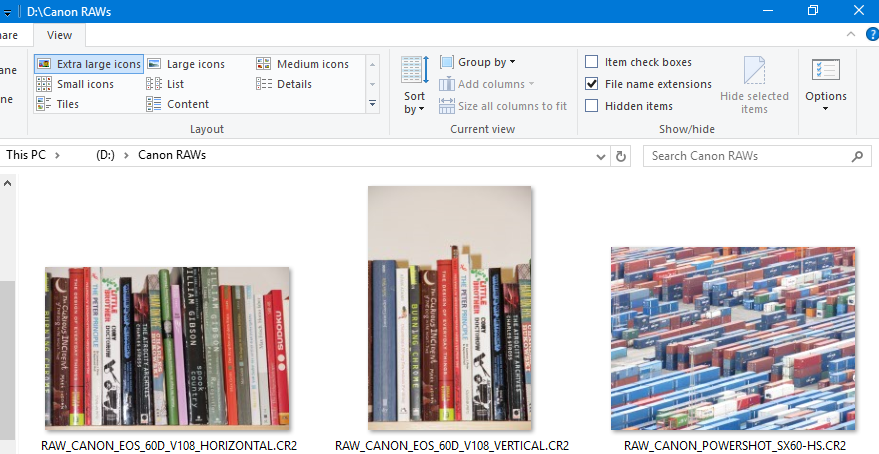Select horizontal bookshelf CR2 thumbnail
The width and height of the screenshot is (879, 454).
(167, 349)
